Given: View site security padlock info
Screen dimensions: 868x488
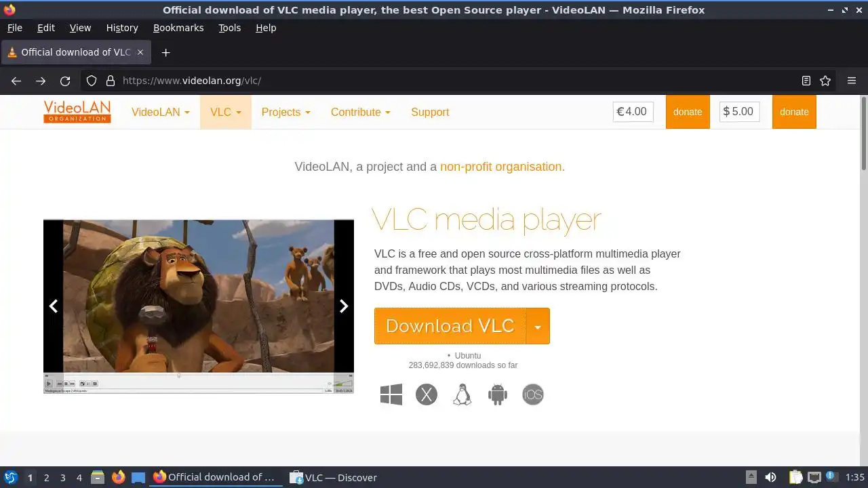Looking at the screenshot, I should 111,81.
